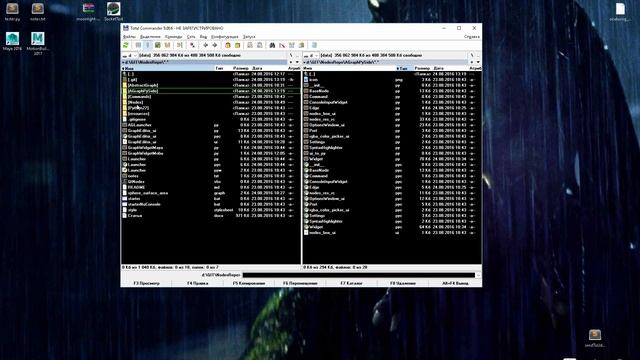
Task: Select tester.py desktop icon
Action: point(12,11)
